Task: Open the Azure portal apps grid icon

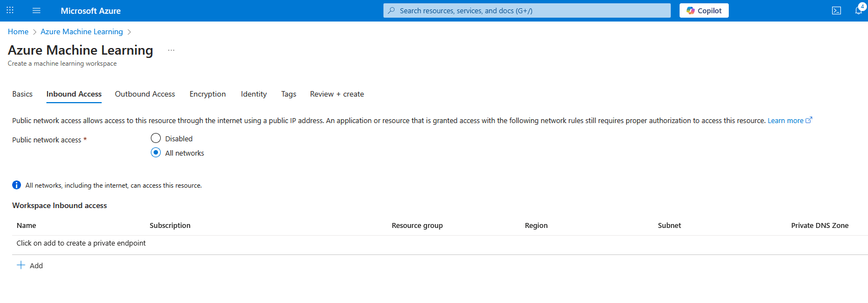Action: [10, 10]
